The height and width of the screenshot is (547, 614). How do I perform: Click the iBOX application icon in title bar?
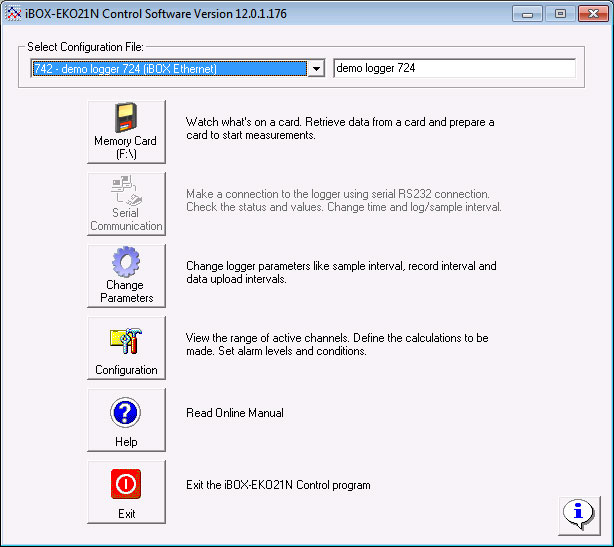click(x=13, y=14)
